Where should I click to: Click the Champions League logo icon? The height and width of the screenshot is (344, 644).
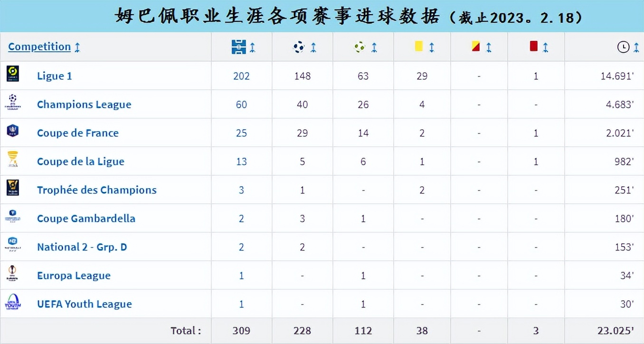13,102
